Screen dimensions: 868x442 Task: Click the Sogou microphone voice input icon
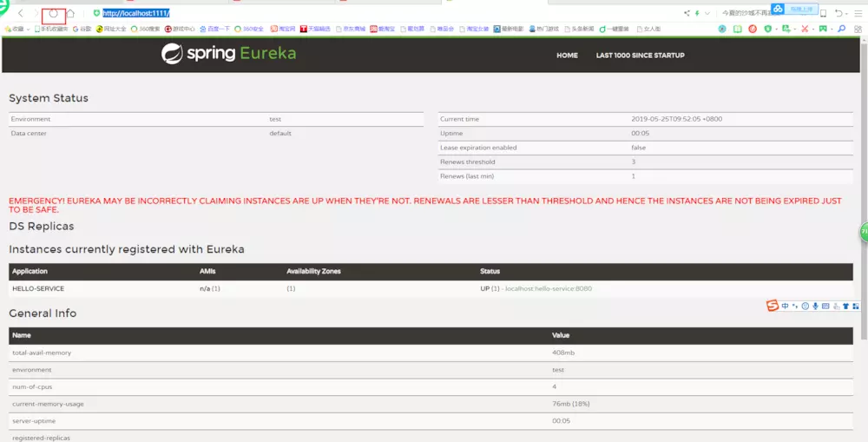point(815,306)
